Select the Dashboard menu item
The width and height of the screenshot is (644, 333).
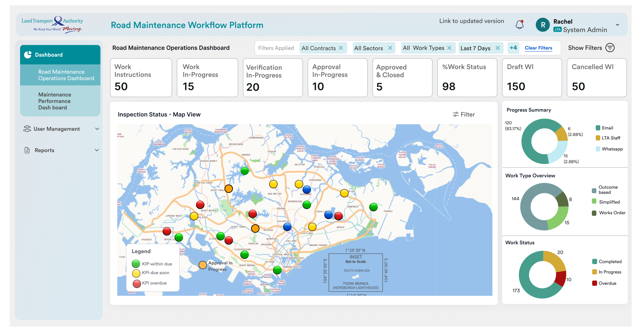pos(60,55)
